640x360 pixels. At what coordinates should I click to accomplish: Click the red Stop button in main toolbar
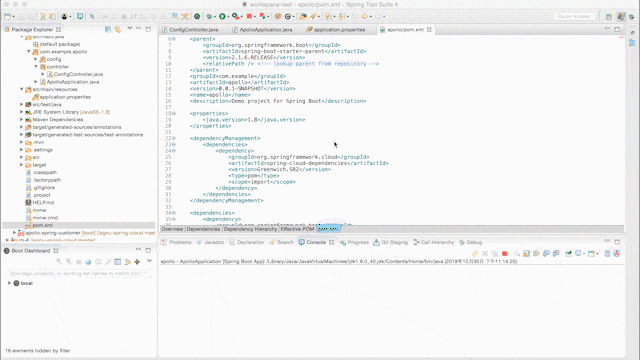249,16
